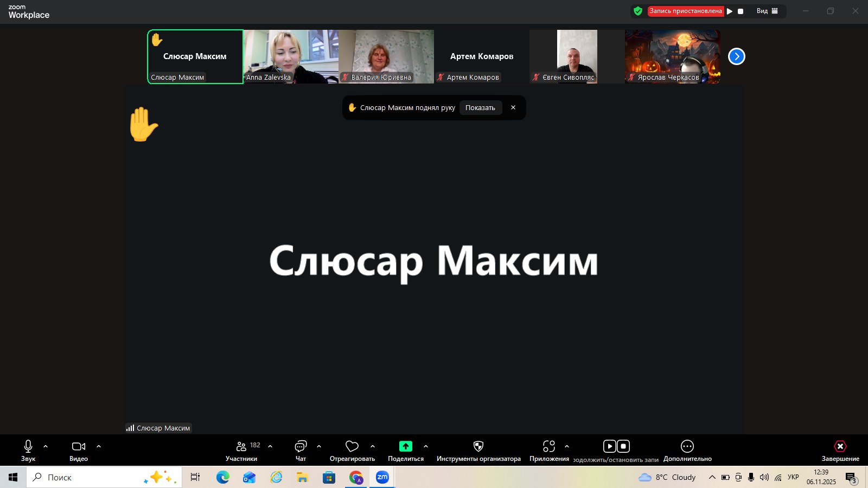This screenshot has width=868, height=488.
Task: Click the encryption shield icon at top
Action: tap(638, 11)
